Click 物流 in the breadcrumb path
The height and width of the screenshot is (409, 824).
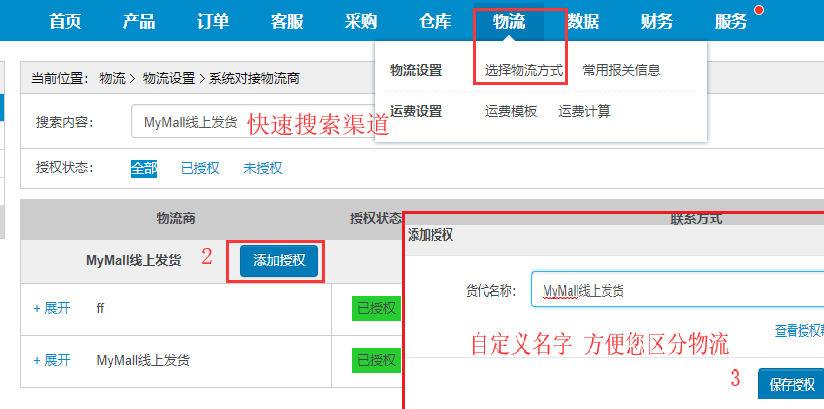(x=112, y=79)
